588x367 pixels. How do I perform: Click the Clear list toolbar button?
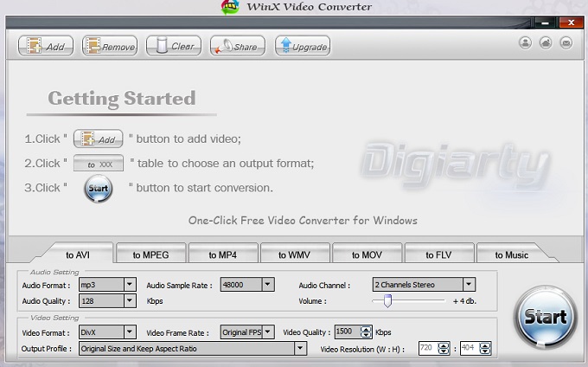pos(174,46)
